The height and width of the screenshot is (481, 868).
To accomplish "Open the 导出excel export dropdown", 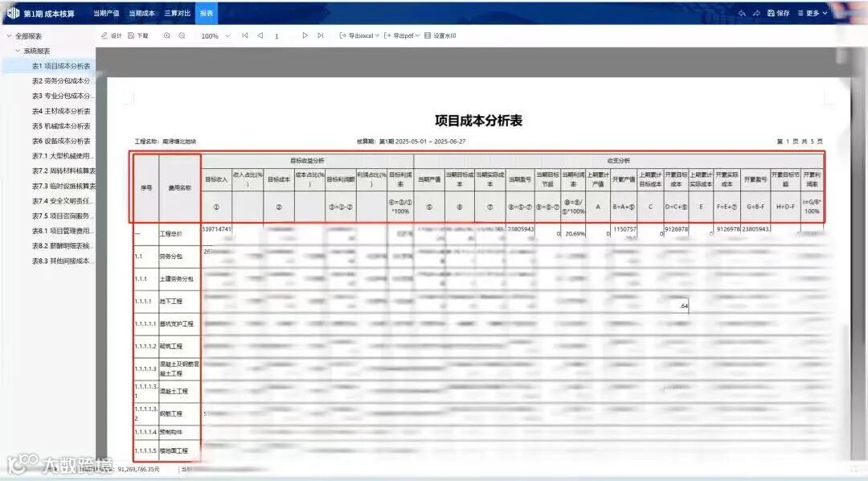I will [359, 35].
